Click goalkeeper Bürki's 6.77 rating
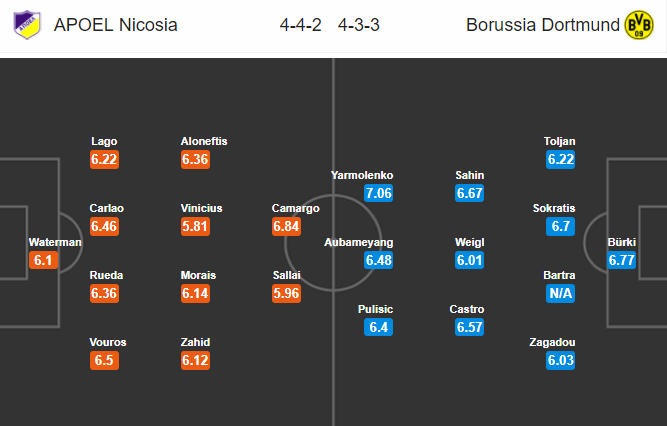The height and width of the screenshot is (426, 667). point(621,260)
